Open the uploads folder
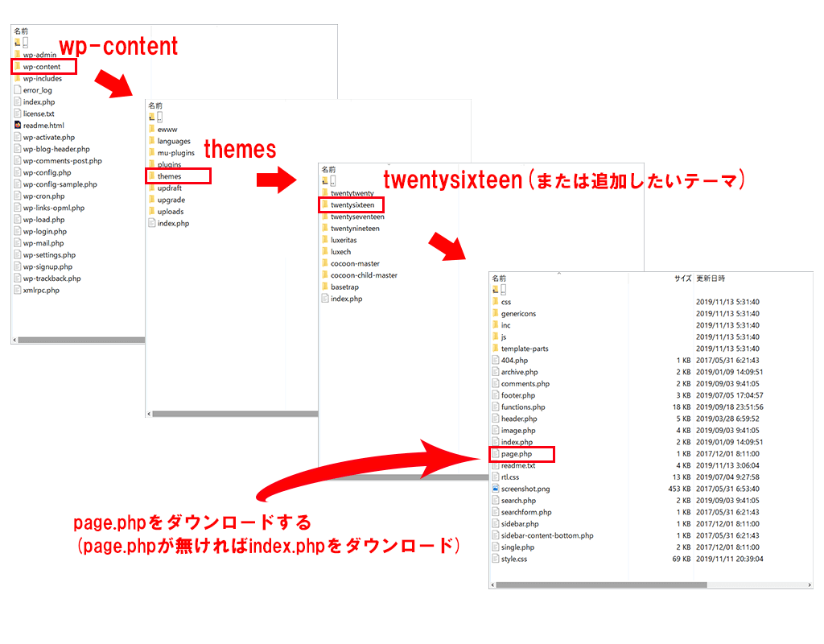 pyautogui.click(x=170, y=212)
